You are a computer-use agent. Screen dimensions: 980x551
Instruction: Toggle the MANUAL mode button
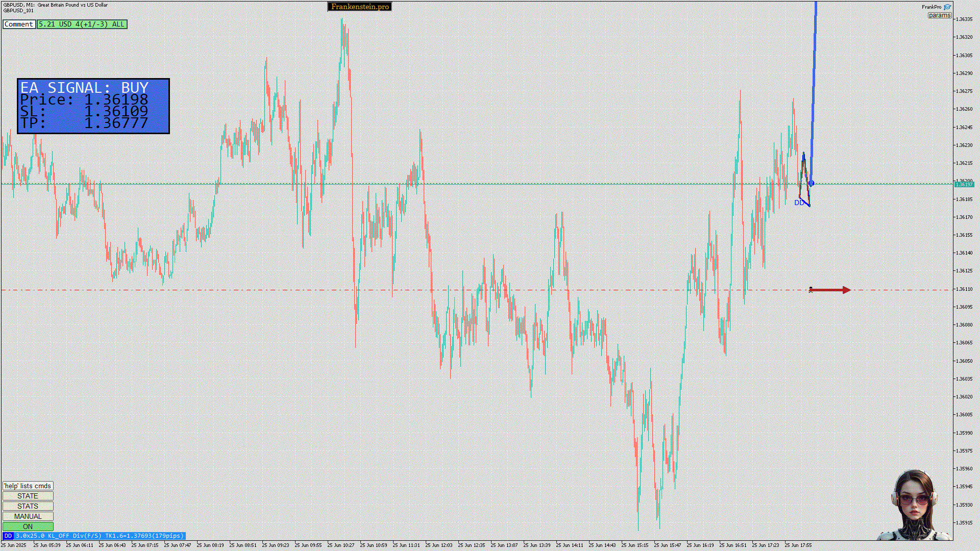pyautogui.click(x=28, y=516)
